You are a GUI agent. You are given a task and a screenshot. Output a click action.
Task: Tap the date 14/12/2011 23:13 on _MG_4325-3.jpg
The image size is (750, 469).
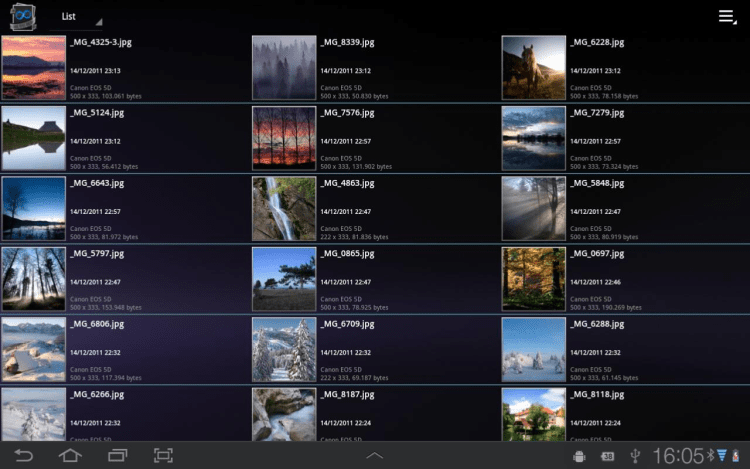pos(95,71)
